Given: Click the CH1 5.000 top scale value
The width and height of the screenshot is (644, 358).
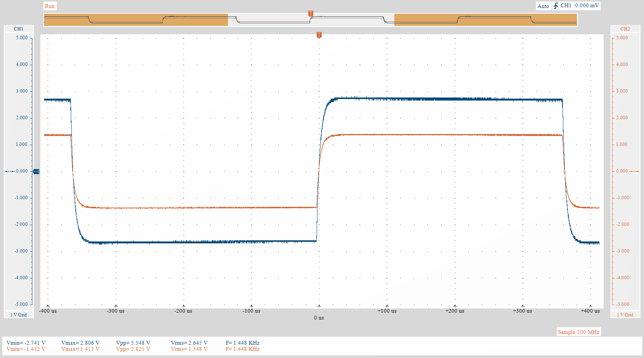Looking at the screenshot, I should pyautogui.click(x=22, y=38).
